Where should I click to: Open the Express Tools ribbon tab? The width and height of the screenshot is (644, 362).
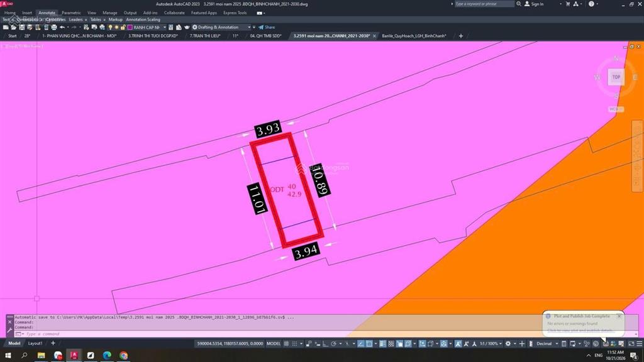235,13
